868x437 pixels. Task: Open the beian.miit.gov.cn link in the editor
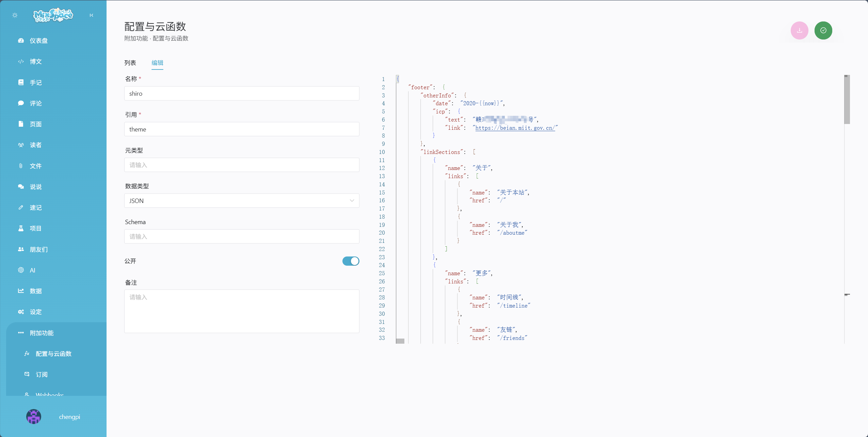515,128
